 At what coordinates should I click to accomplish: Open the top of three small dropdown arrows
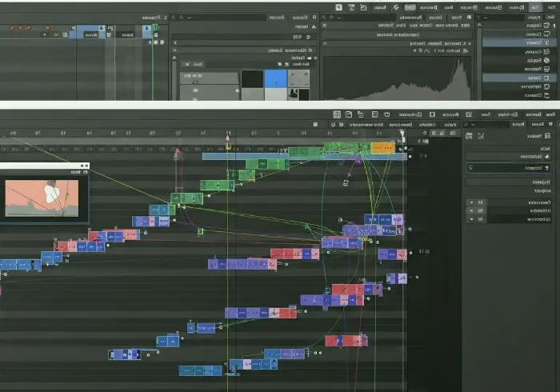[471, 202]
